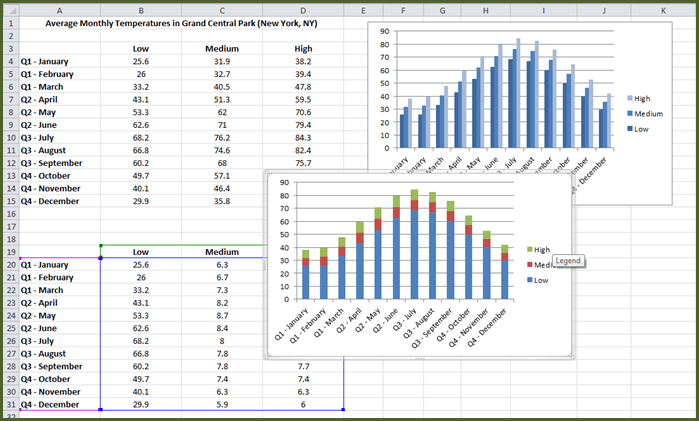Select column K header
This screenshot has width=699, height=421.
[x=663, y=9]
